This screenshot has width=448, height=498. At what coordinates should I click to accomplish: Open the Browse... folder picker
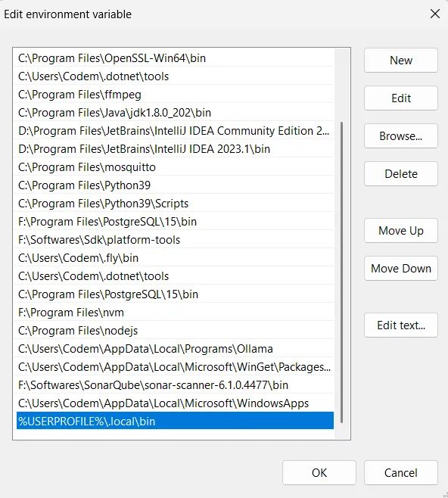point(400,136)
